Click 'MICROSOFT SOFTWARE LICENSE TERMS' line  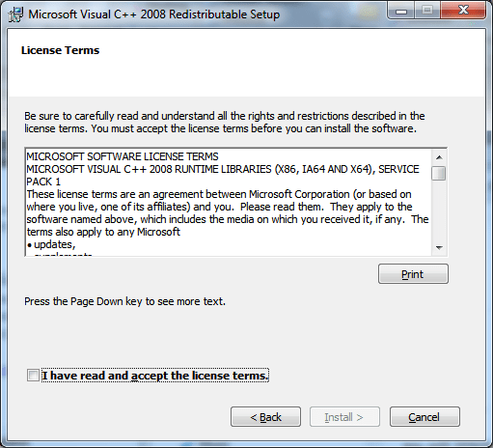click(123, 156)
